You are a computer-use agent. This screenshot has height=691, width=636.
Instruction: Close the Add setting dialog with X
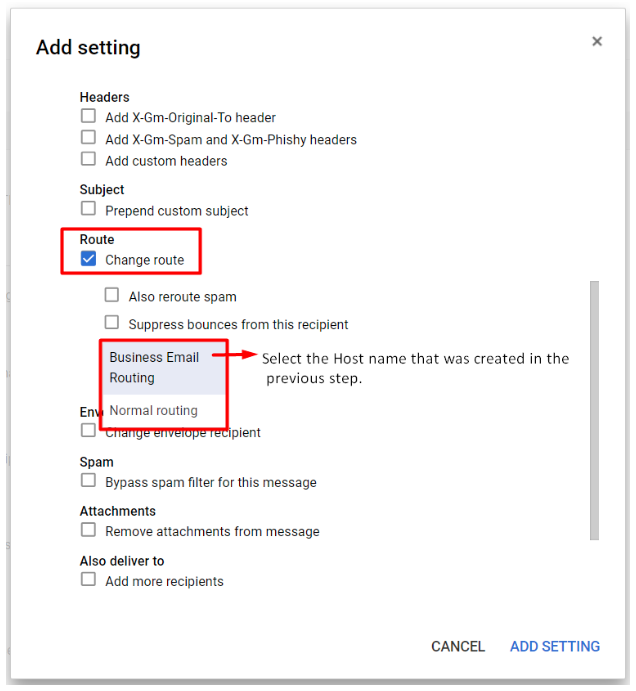597,41
